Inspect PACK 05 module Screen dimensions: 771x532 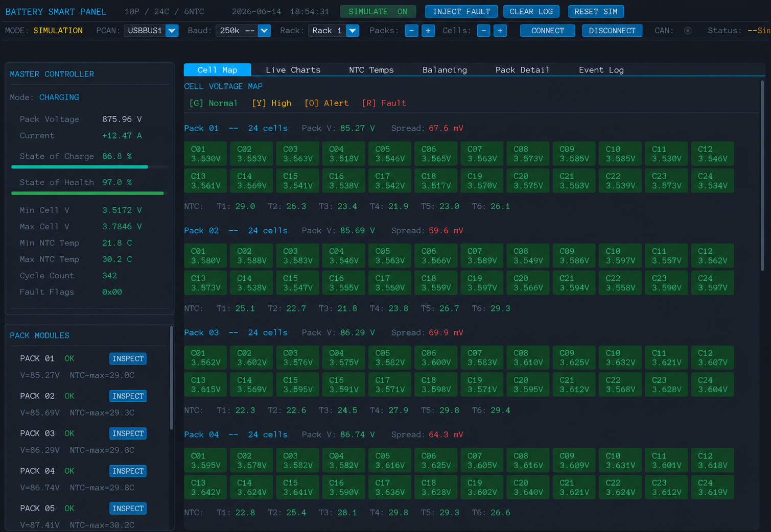[128, 509]
